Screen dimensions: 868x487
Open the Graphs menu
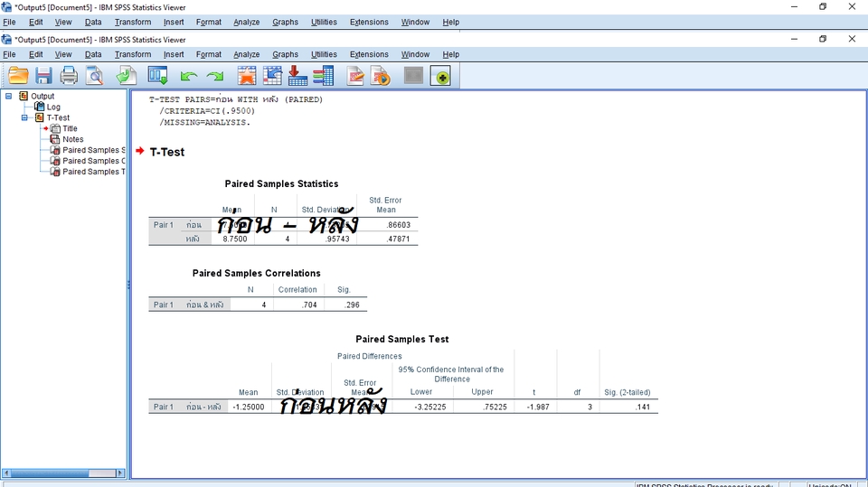tap(285, 54)
